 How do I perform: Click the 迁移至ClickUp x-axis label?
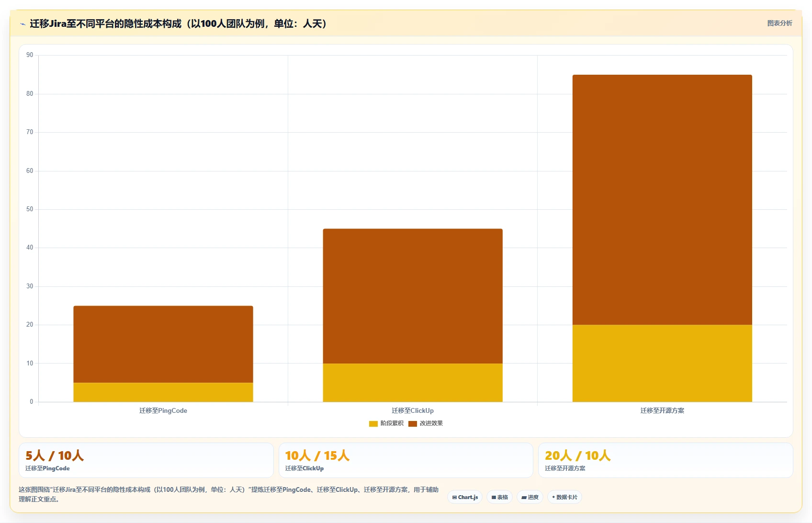point(413,410)
